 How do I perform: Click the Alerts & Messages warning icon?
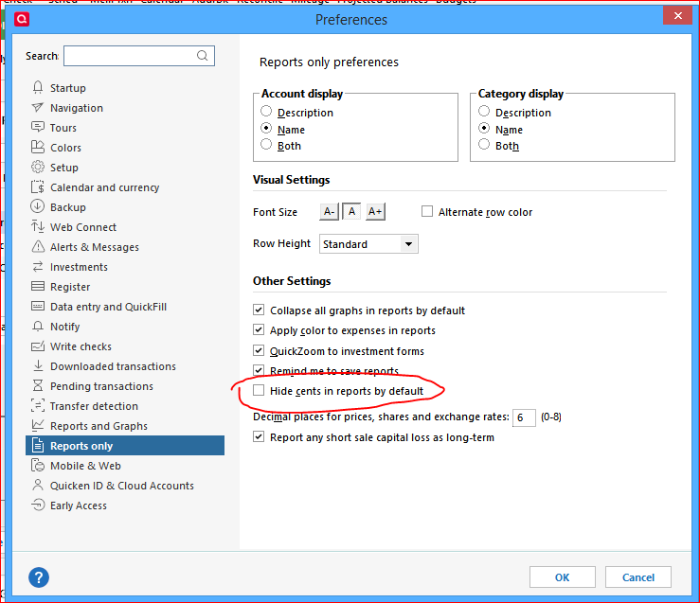coord(38,246)
